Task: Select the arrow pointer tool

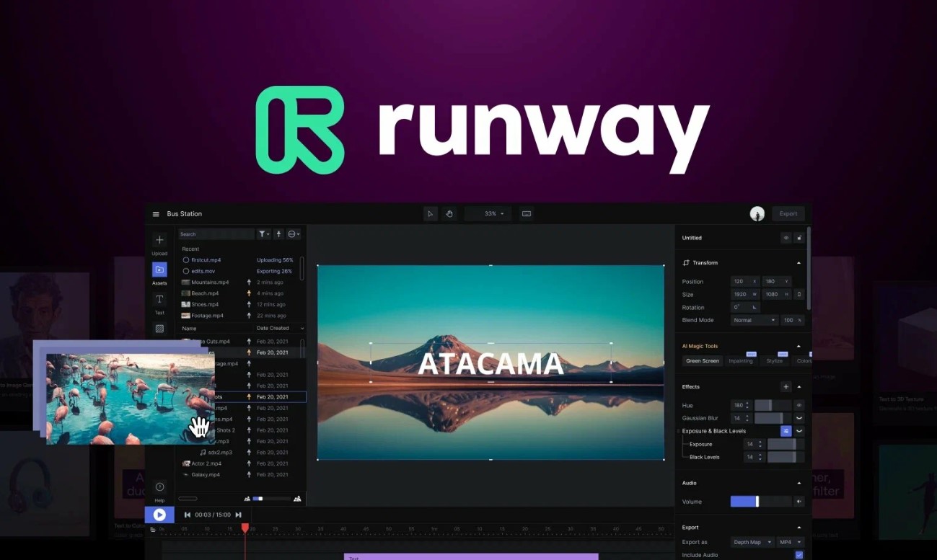Action: tap(430, 213)
